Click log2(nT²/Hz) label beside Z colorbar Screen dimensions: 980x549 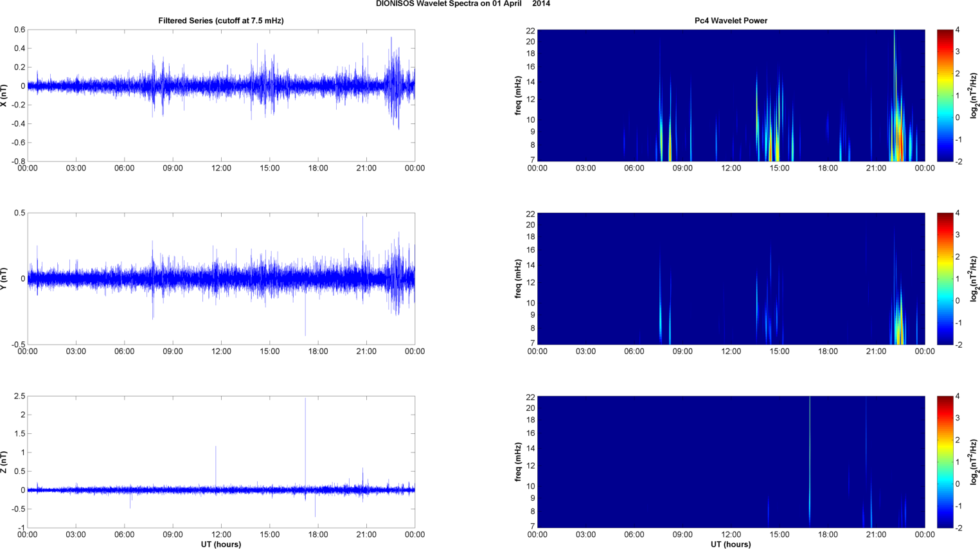(974, 462)
